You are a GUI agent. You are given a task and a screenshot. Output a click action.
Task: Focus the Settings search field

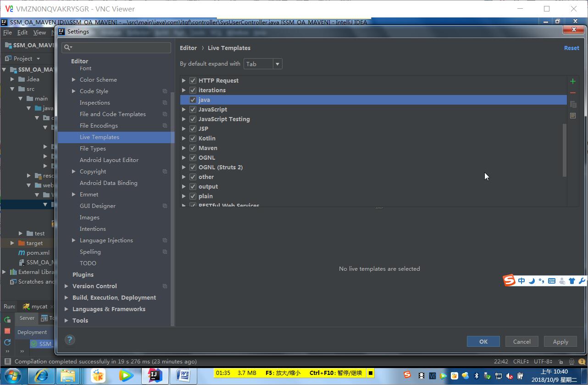tap(116, 47)
